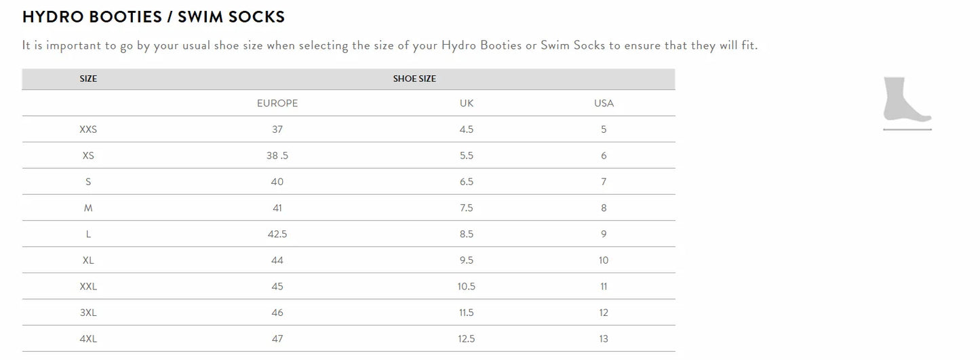Select the 3XL size label
Viewport: 980px width, 360px height.
click(88, 313)
